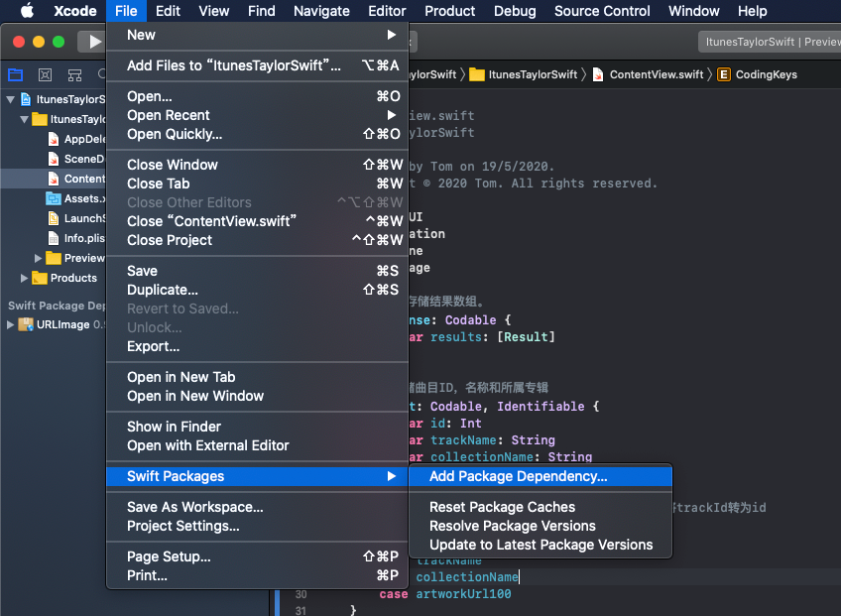Choose Close Window from the File menu

pos(258,165)
